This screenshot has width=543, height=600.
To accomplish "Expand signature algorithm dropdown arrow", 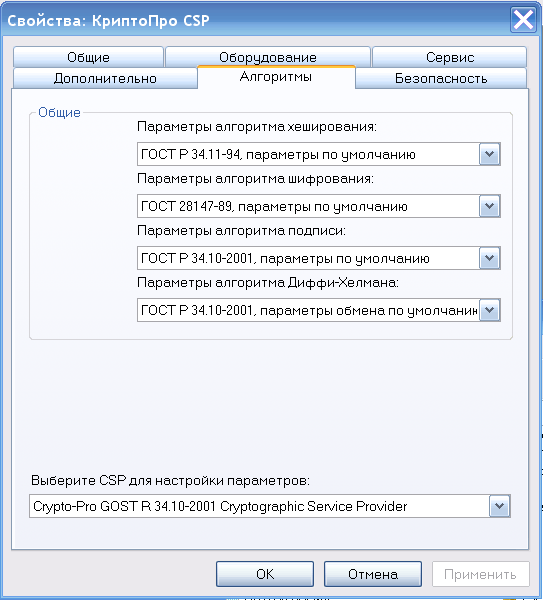I will pyautogui.click(x=489, y=258).
